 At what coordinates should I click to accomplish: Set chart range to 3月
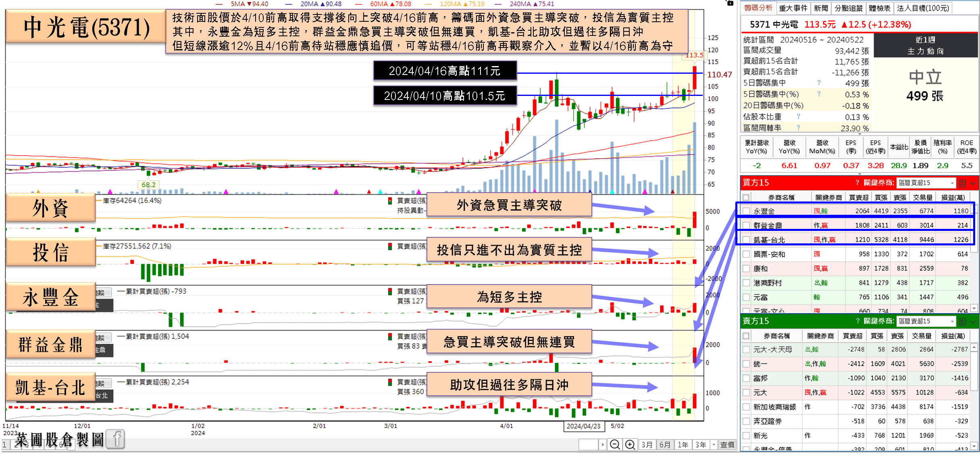coord(647,444)
